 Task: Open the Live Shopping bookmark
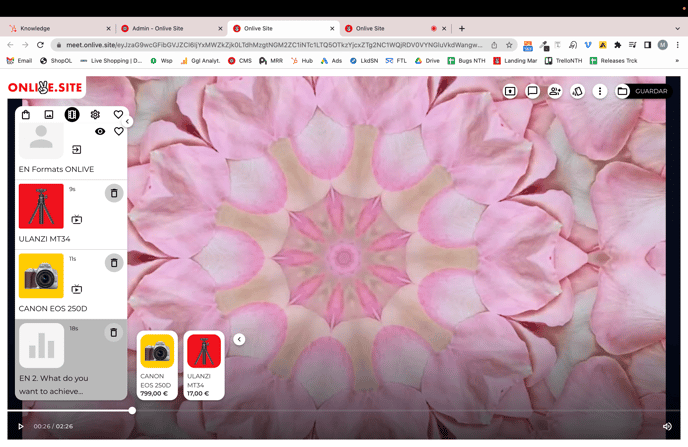point(111,61)
